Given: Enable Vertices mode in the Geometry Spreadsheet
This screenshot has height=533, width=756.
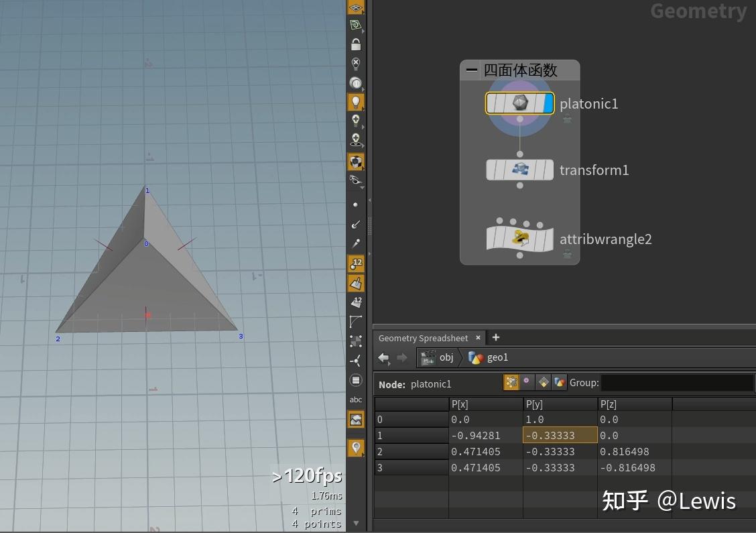Looking at the screenshot, I should tap(527, 382).
